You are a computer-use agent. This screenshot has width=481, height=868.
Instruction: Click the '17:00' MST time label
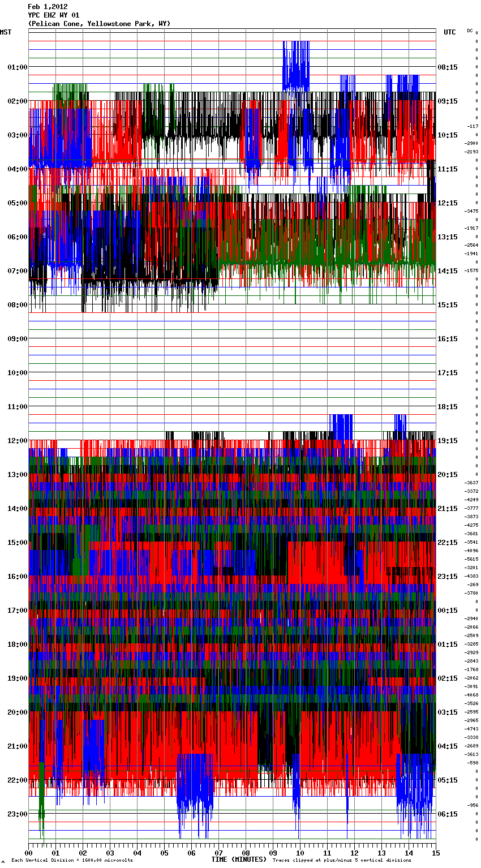pos(18,610)
